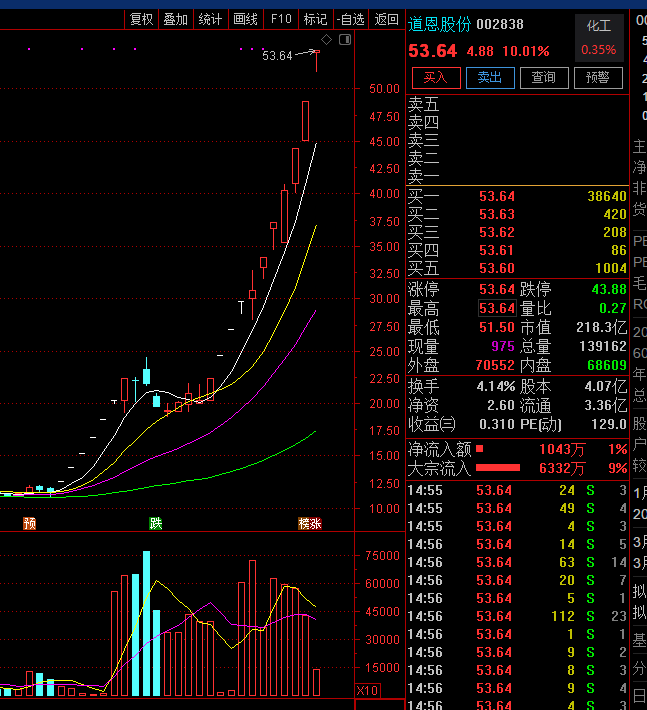Click the 50.00 price axis label
The height and width of the screenshot is (710, 647).
pos(384,89)
